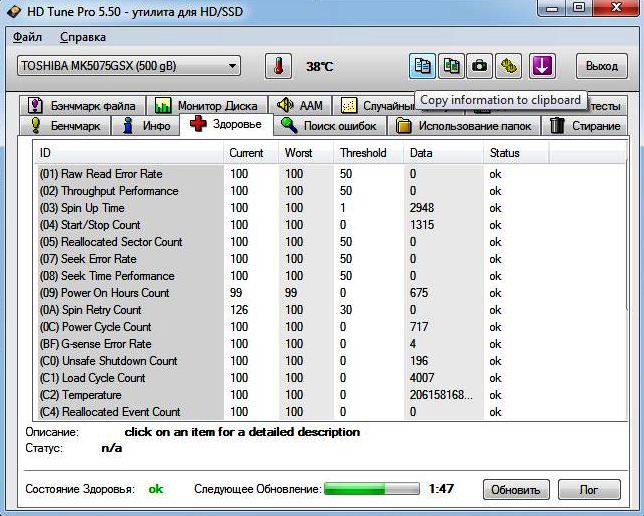
Task: Sort by the ID column header
Action: click(x=128, y=153)
